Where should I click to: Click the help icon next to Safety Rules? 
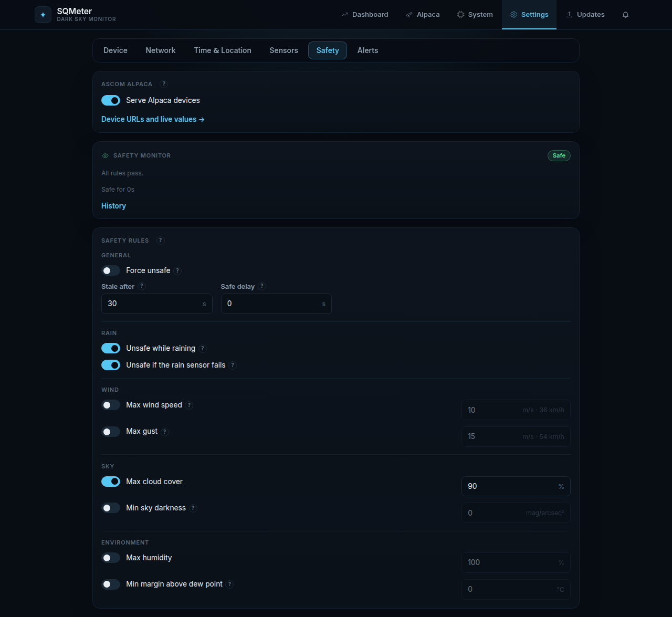(x=161, y=240)
